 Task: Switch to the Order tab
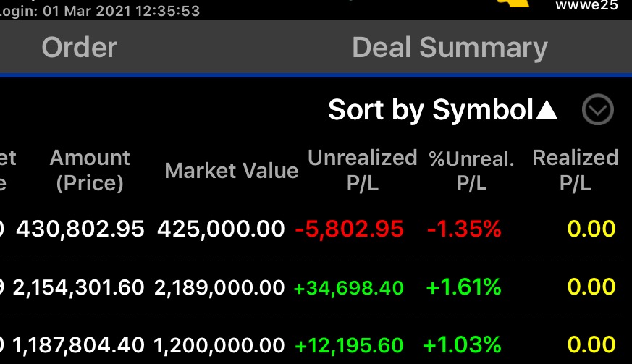click(79, 48)
